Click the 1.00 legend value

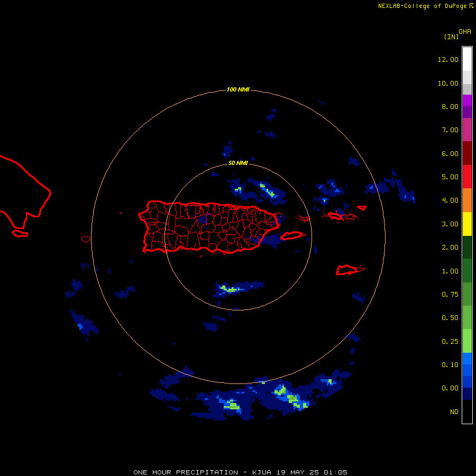coord(450,271)
